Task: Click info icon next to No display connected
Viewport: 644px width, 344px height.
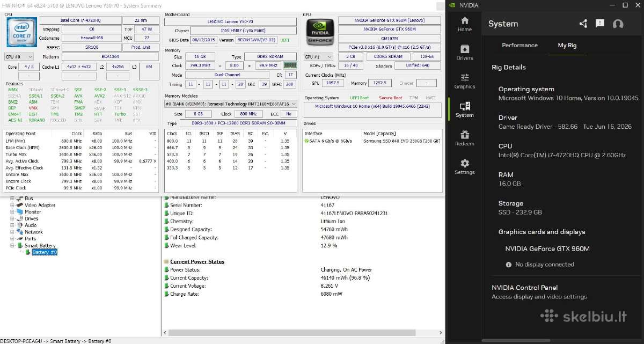Action: pyautogui.click(x=509, y=265)
